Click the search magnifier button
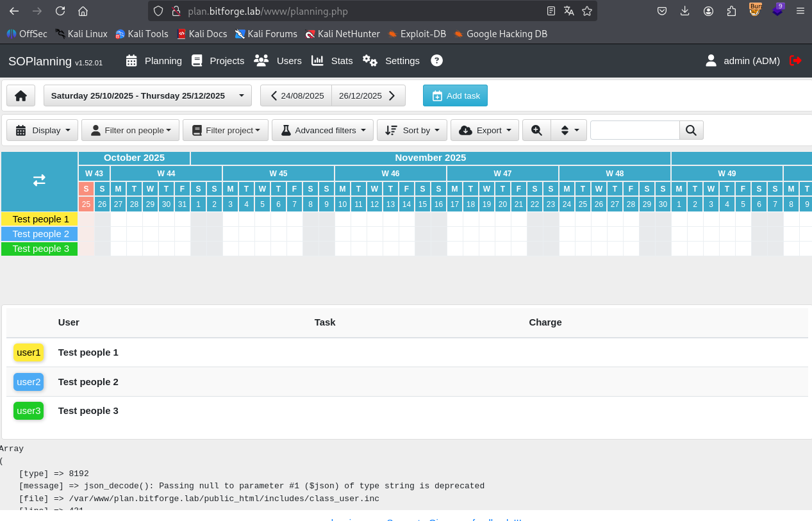812x521 pixels. coord(691,130)
